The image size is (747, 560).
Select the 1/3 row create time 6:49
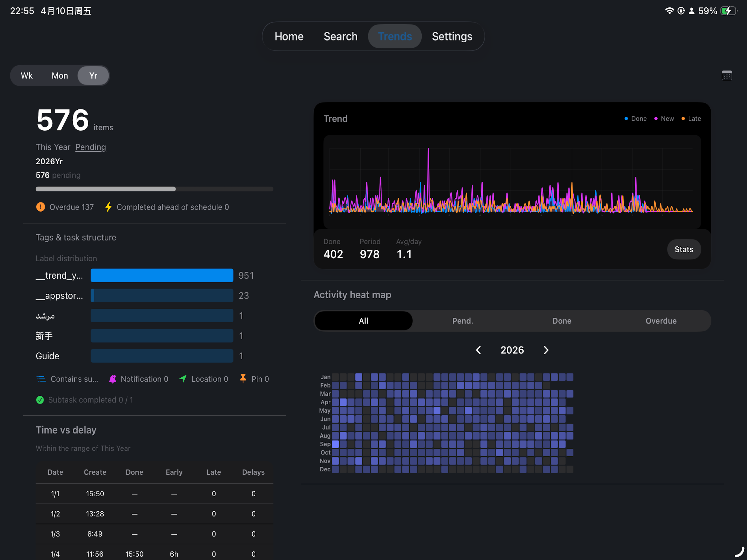[x=95, y=534]
